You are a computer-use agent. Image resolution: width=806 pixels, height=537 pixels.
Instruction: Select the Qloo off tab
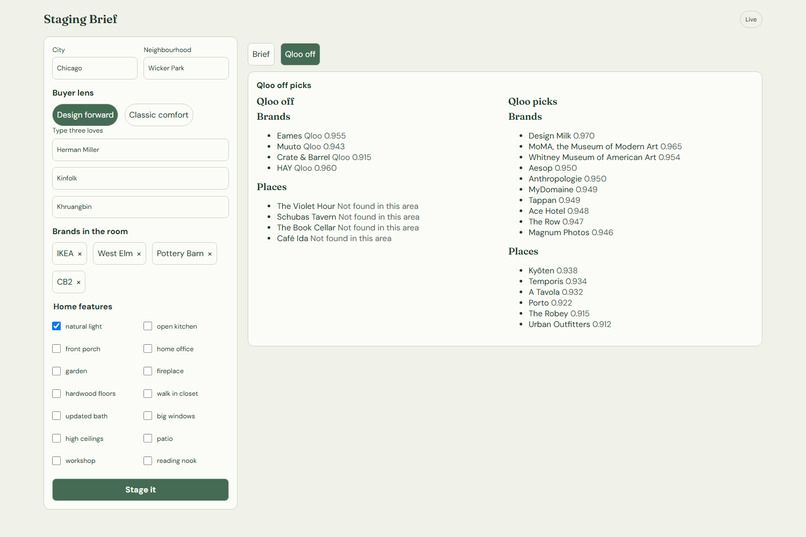[x=300, y=54]
